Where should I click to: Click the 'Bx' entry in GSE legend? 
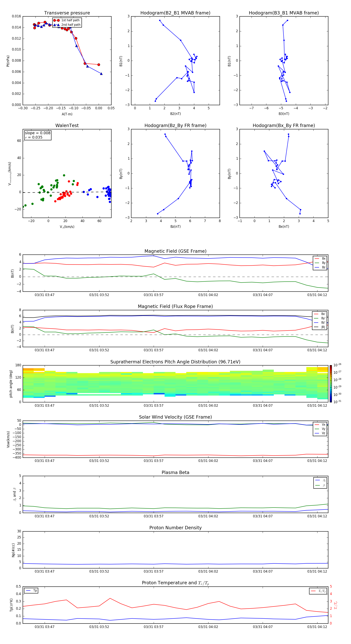tap(320, 259)
